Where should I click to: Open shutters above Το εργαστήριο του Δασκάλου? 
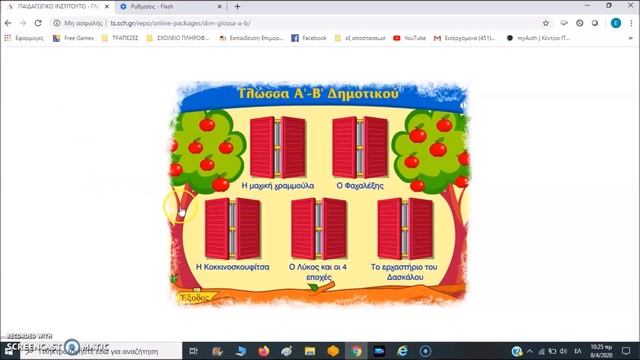(405, 229)
